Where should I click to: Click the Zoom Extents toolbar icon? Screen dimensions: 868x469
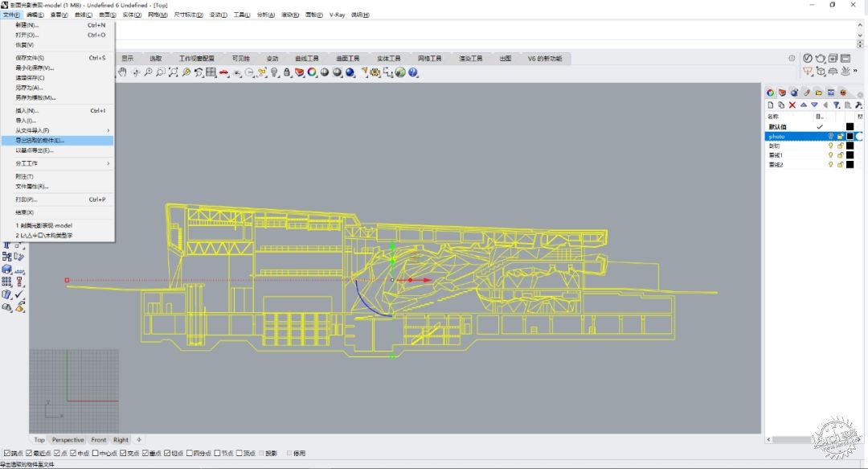[x=174, y=72]
